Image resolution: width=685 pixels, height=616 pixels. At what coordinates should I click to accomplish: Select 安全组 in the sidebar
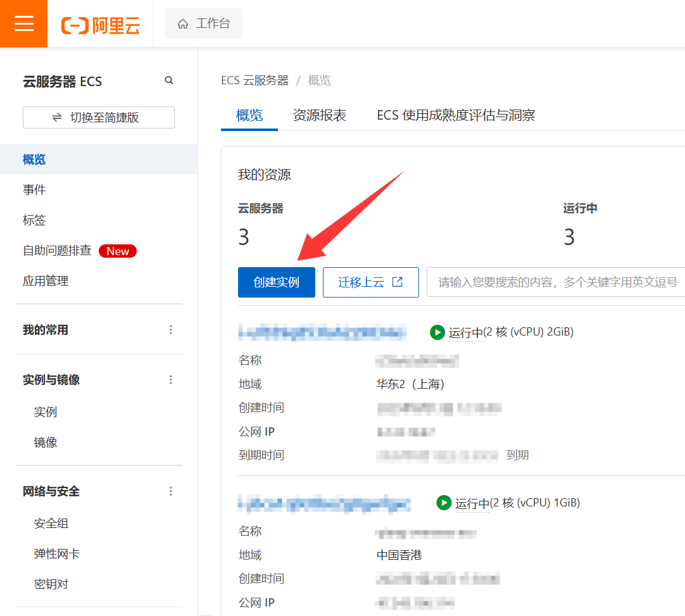(51, 524)
